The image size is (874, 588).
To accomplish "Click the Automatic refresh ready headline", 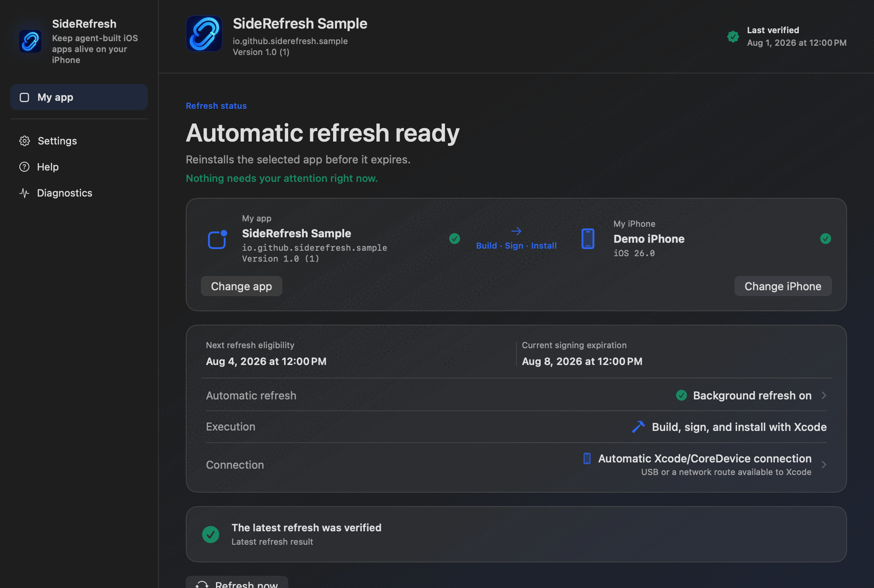I will 323,133.
